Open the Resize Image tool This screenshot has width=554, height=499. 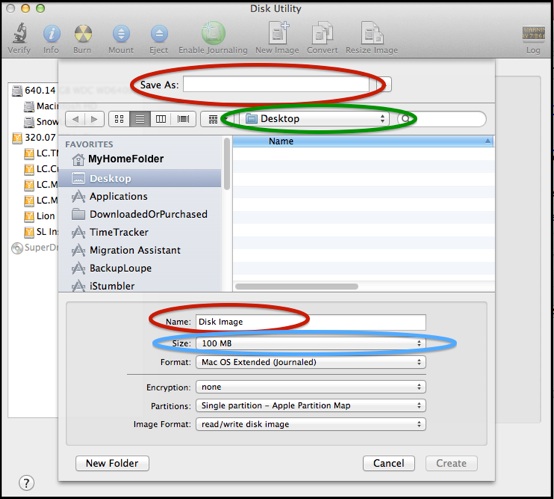tap(372, 33)
